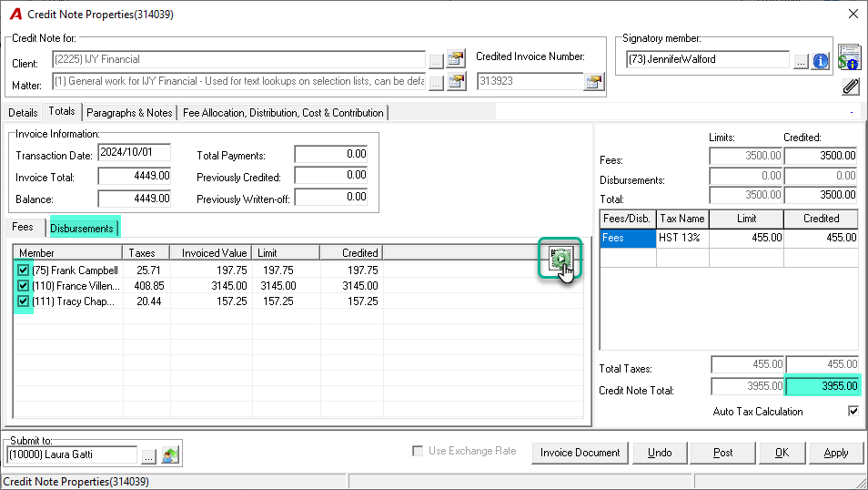Screen dimensions: 868x490
Task: Toggle the Use Exchange Rate checkbox
Action: (x=418, y=451)
